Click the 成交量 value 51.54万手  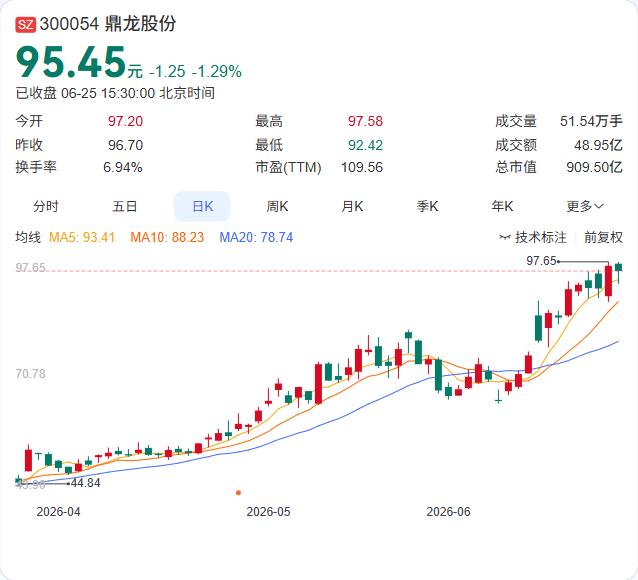pyautogui.click(x=591, y=121)
